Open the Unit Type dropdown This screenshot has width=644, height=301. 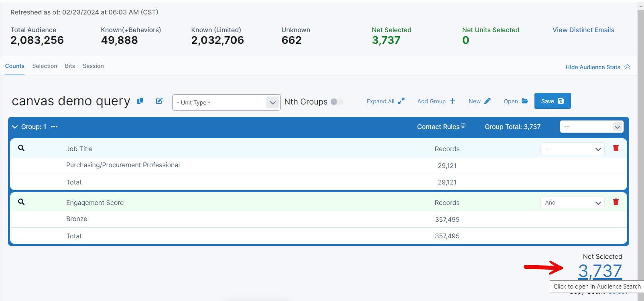point(226,102)
